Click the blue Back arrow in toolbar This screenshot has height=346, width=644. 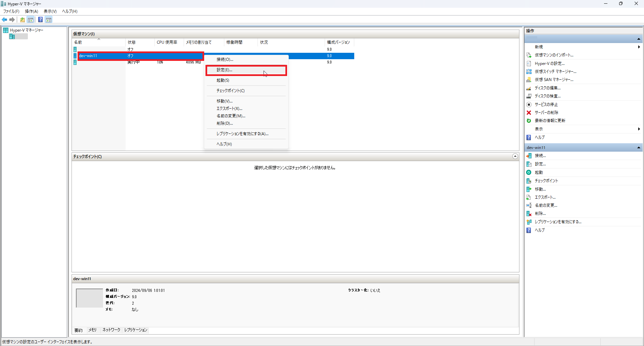(x=4, y=20)
